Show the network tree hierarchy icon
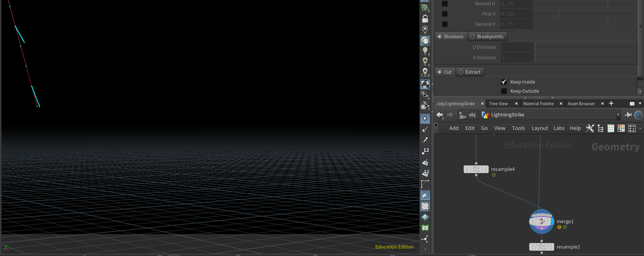This screenshot has width=644, height=256. [x=600, y=128]
